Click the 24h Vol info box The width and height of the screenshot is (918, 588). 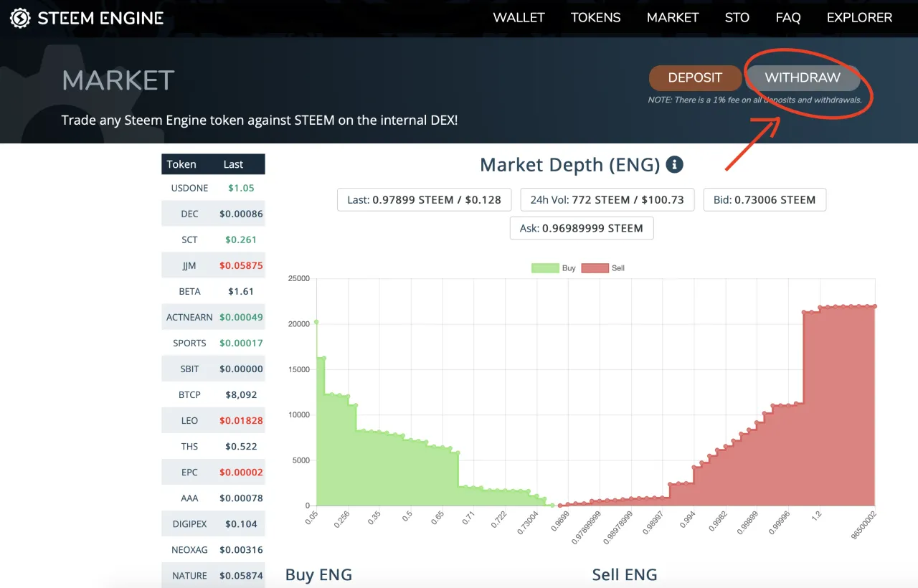(x=607, y=200)
